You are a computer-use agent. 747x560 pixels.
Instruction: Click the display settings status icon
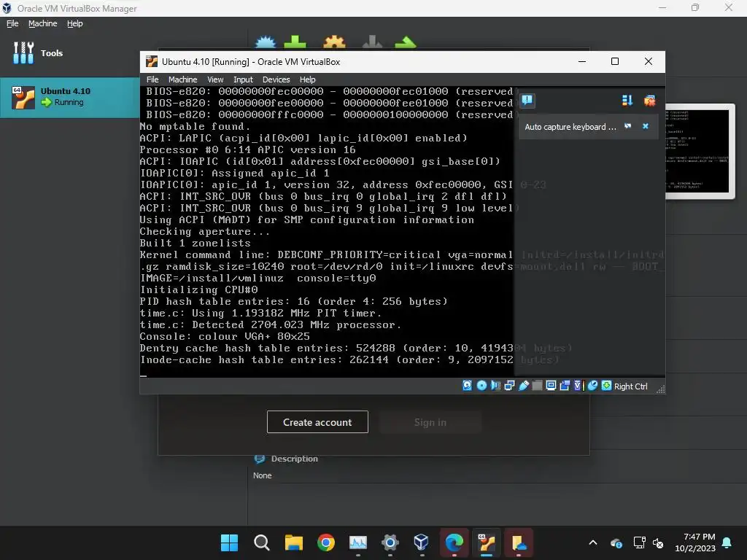tap(551, 386)
